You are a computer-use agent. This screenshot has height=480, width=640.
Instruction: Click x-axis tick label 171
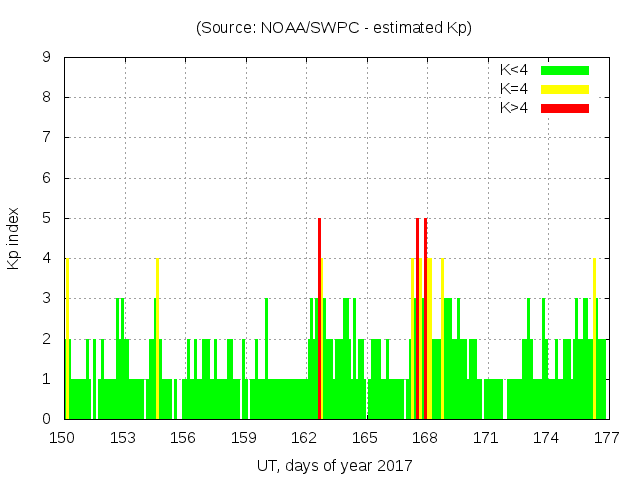485,438
